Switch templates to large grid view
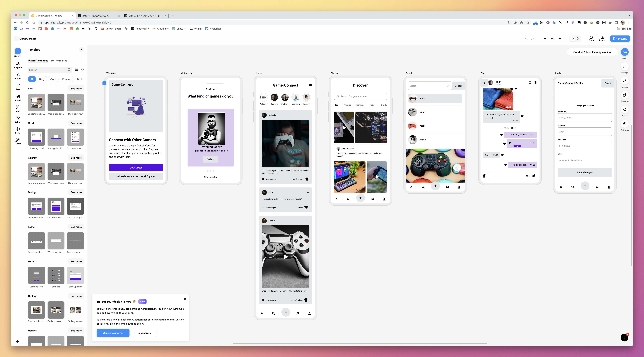Screen dimensions: 644x357 pyautogui.click(x=83, y=70)
